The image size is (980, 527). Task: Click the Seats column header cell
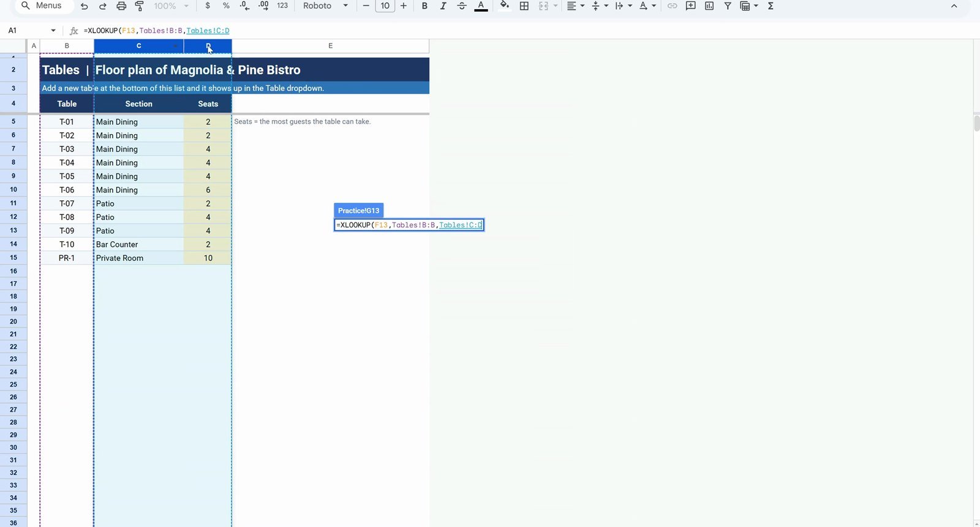click(x=208, y=104)
